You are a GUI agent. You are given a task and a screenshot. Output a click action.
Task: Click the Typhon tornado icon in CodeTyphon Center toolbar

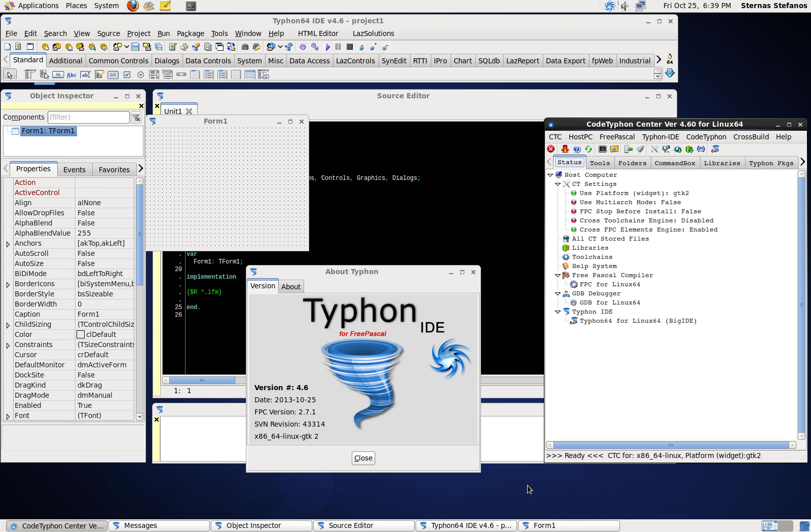715,149
